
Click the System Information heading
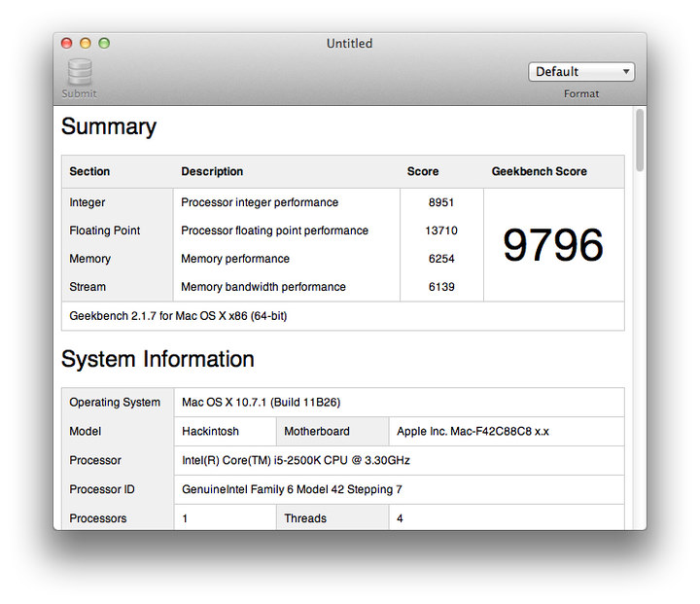157,359
